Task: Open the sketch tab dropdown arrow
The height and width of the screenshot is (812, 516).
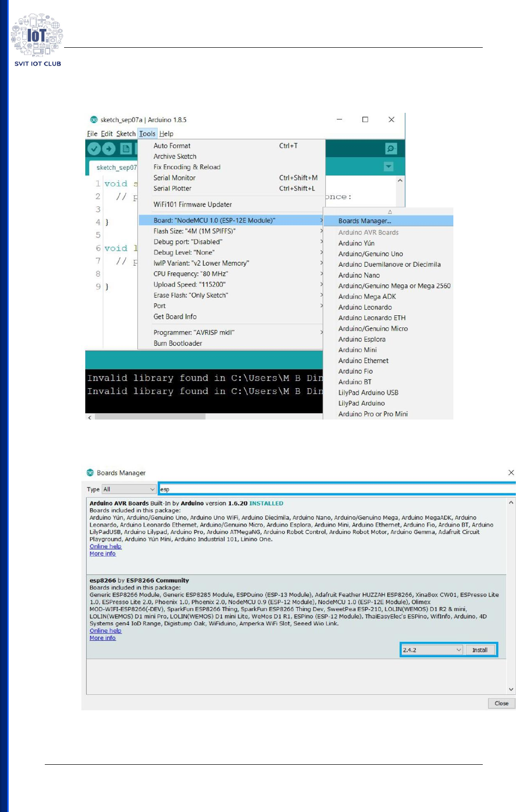Action: click(388, 166)
